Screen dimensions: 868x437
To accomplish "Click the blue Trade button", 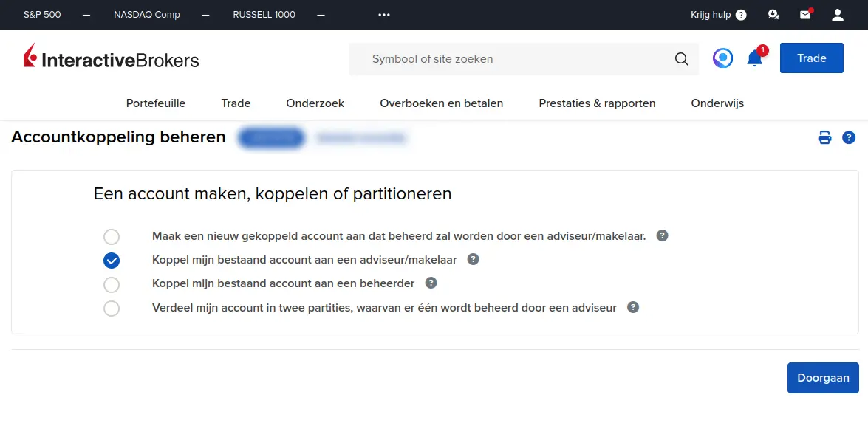I will click(811, 58).
